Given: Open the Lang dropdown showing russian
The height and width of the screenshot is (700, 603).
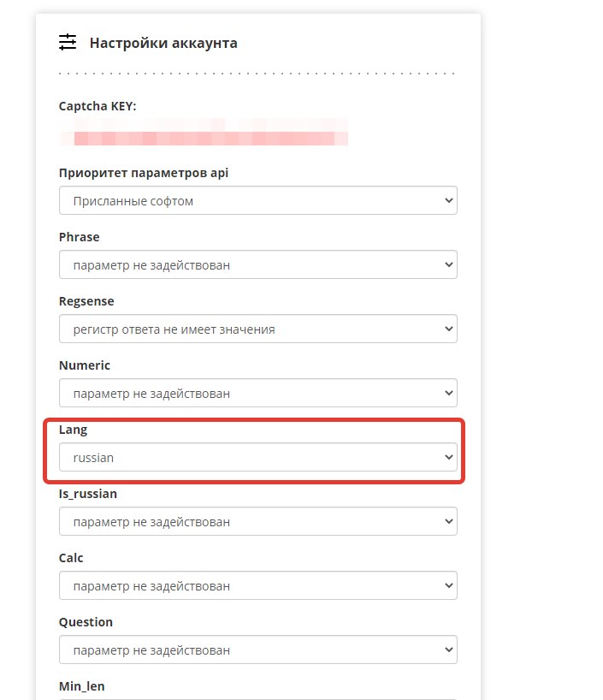Looking at the screenshot, I should 257,458.
